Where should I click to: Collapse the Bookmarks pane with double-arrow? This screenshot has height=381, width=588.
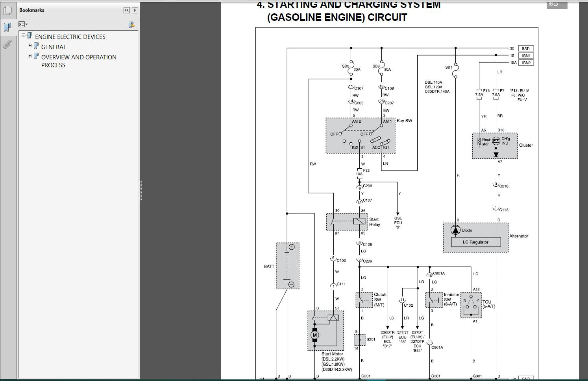(x=126, y=10)
